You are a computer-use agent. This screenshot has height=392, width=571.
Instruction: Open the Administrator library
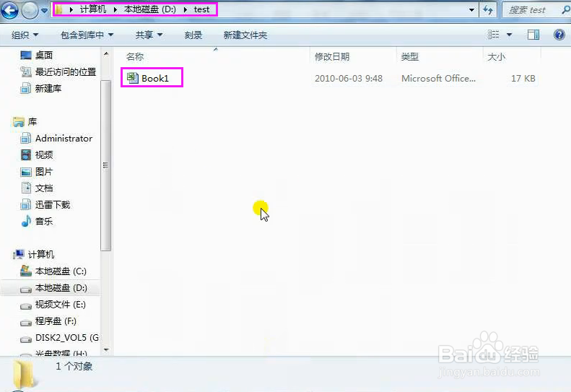(x=64, y=139)
